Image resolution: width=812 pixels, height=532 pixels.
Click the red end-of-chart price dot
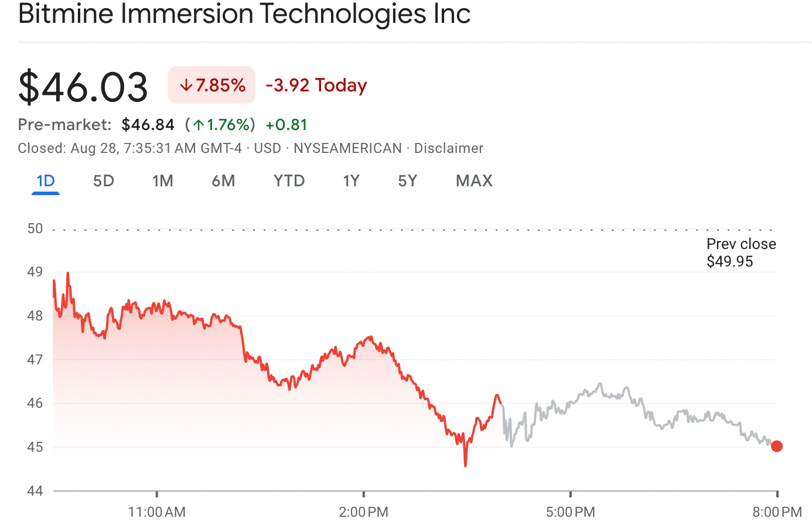point(777,446)
